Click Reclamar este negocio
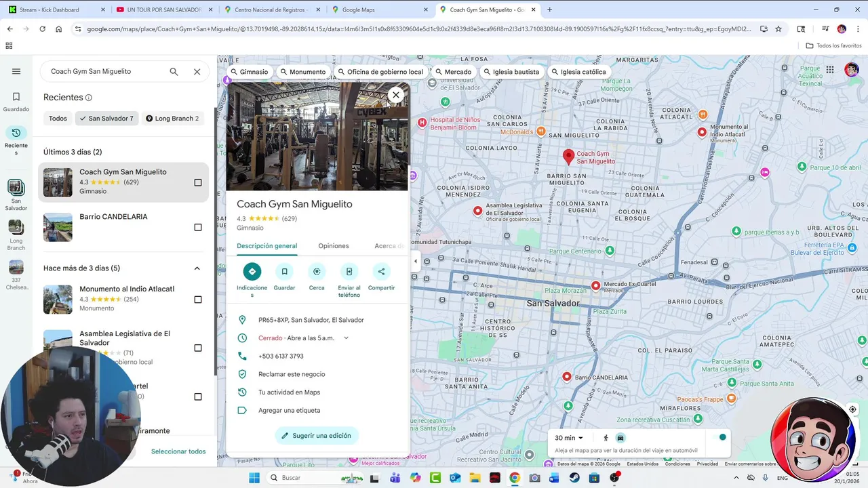Viewport: 868px width, 488px height. point(292,374)
